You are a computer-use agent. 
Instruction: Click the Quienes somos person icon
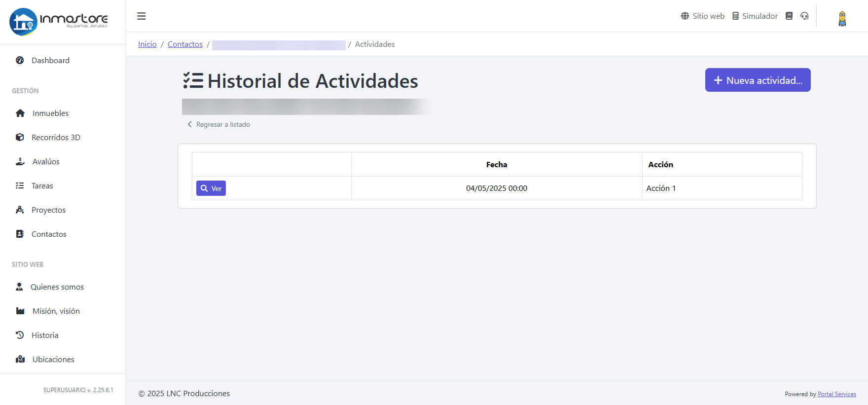click(x=19, y=287)
